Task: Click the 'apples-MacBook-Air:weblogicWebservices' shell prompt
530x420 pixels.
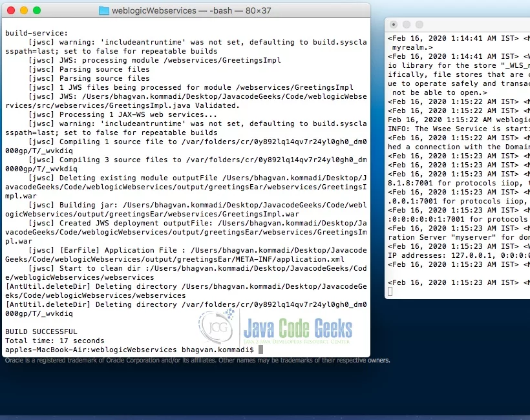Action: (x=129, y=350)
